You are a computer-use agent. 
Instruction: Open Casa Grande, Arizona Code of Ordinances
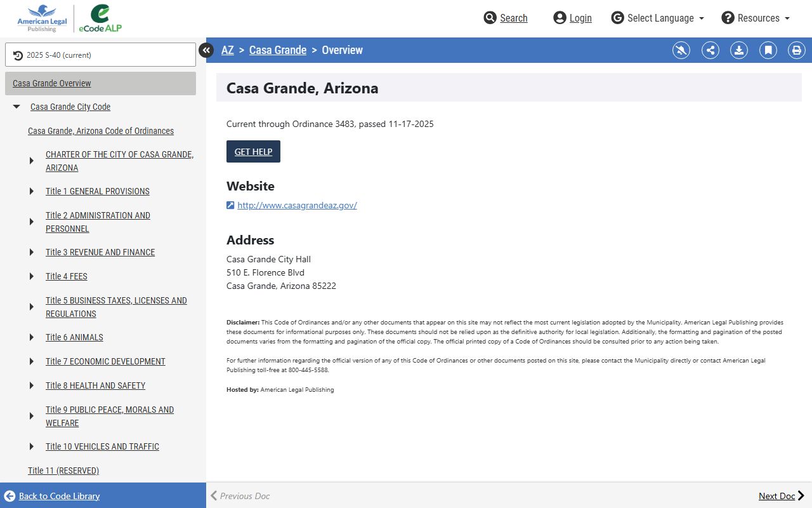click(x=101, y=131)
